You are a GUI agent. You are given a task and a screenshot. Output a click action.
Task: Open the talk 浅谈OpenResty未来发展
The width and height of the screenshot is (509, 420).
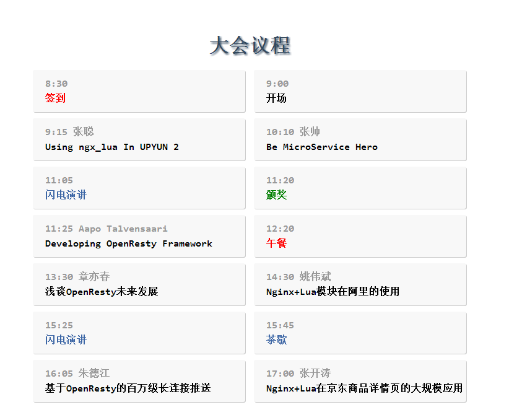(x=102, y=291)
